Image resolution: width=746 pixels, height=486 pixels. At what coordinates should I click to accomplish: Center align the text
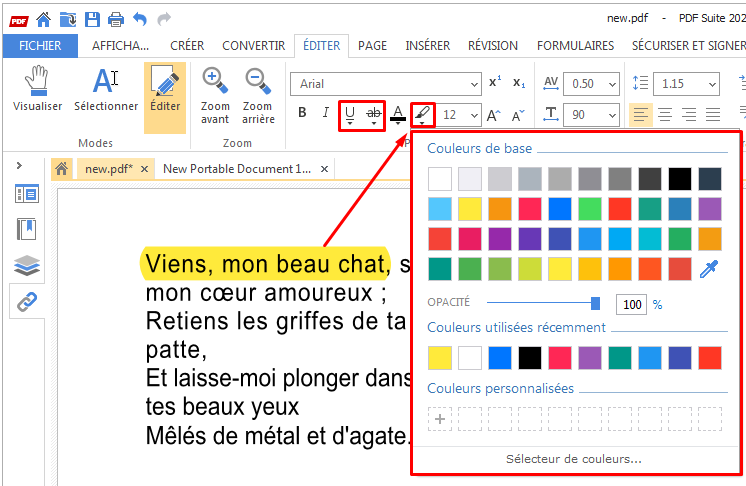[665, 115]
